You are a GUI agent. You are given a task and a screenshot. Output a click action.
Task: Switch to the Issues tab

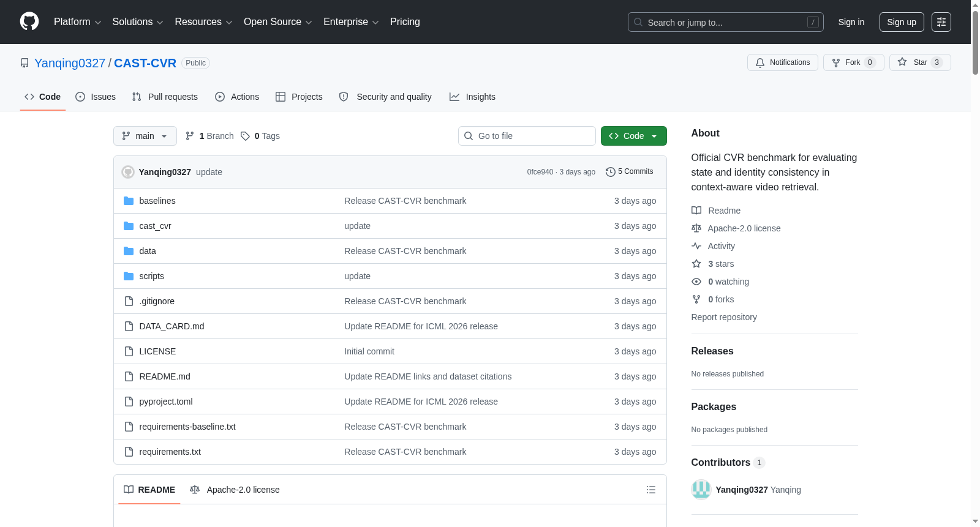[x=96, y=97]
